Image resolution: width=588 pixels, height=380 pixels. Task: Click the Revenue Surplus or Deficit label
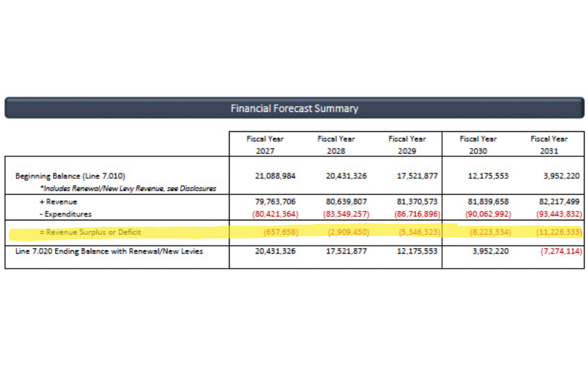pyautogui.click(x=91, y=232)
